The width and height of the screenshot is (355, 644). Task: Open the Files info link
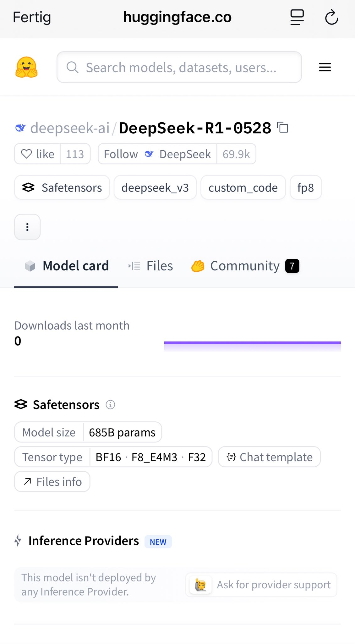tap(52, 482)
